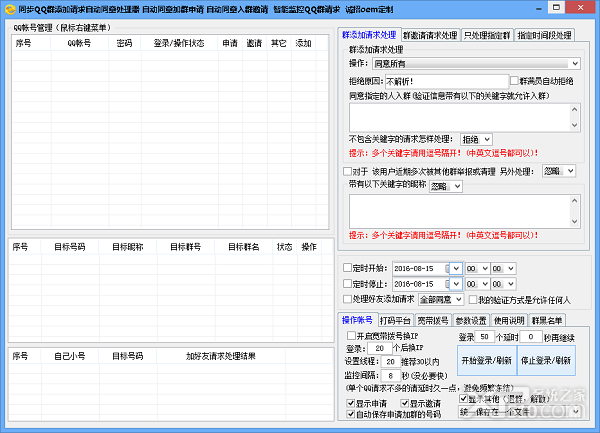The image size is (600, 433).
Task: Click down arrow in allowed keywords box
Action: [574, 125]
